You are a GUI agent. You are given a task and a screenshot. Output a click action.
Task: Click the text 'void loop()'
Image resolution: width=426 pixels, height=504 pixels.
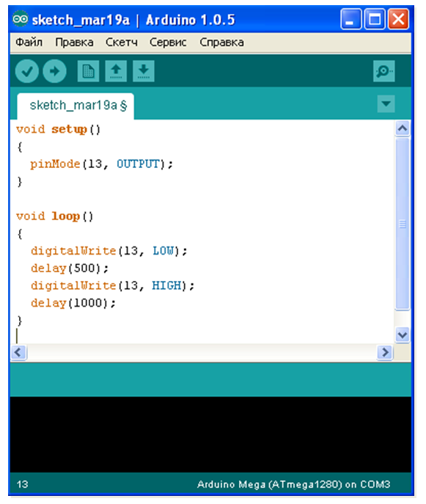54,216
